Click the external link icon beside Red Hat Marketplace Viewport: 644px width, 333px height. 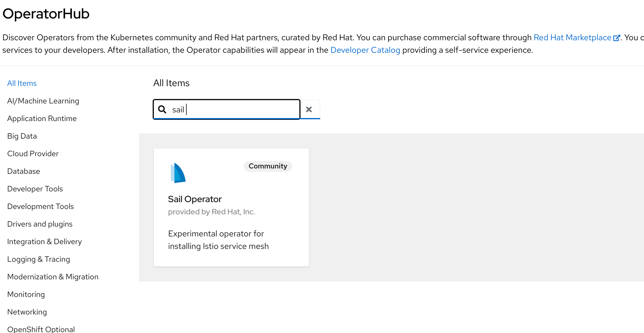coord(616,38)
